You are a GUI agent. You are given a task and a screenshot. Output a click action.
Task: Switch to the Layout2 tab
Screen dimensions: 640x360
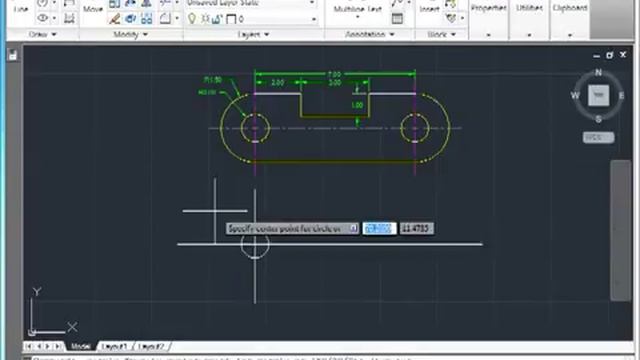151,347
